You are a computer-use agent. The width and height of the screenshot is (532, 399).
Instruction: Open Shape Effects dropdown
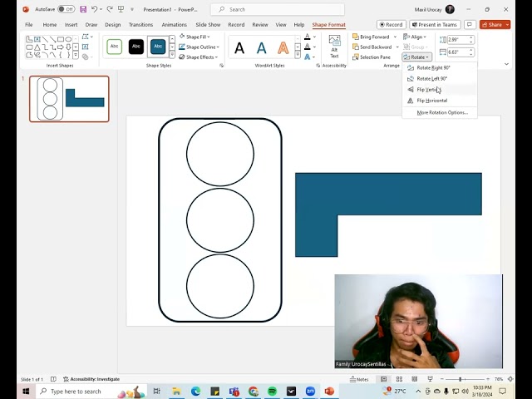(x=199, y=57)
